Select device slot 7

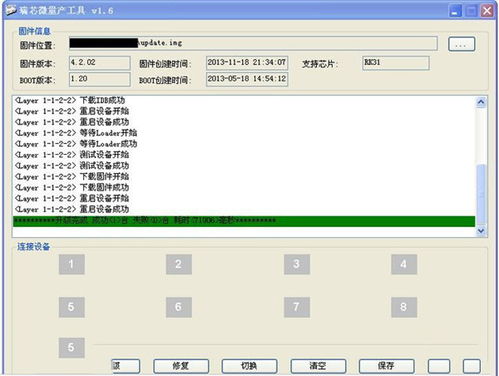click(x=297, y=307)
